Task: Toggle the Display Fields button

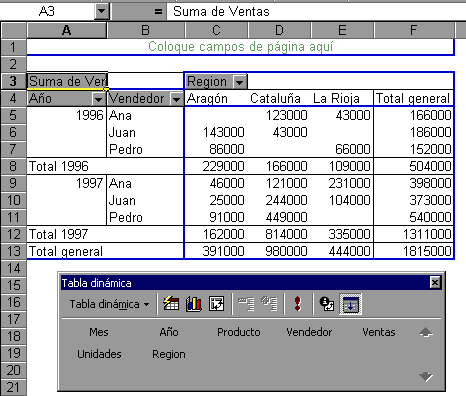Action: (x=350, y=304)
